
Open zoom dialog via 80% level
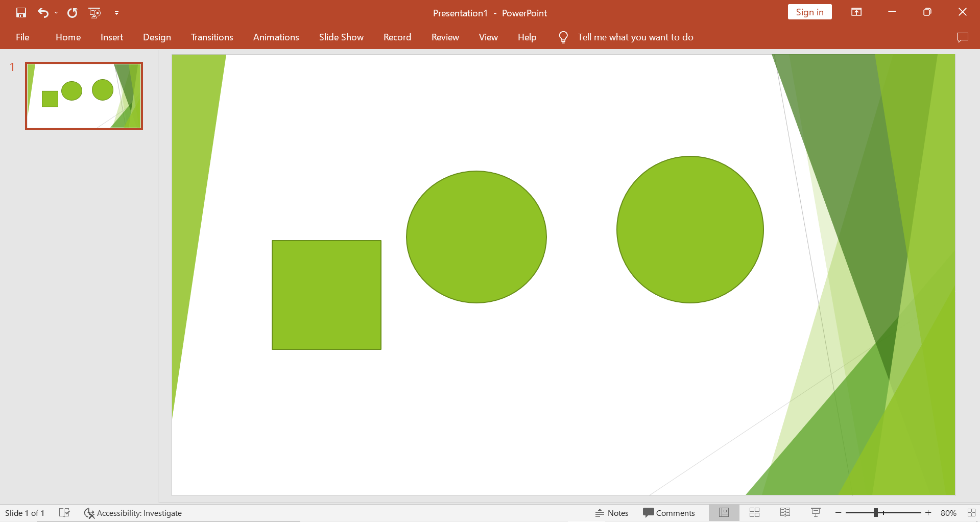948,513
